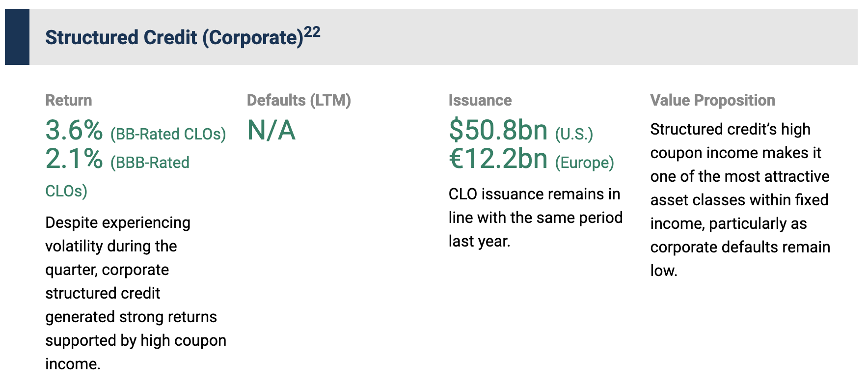Viewport: 868px width, 386px height.
Task: Select the Defaults (LTM) column label
Action: [298, 100]
